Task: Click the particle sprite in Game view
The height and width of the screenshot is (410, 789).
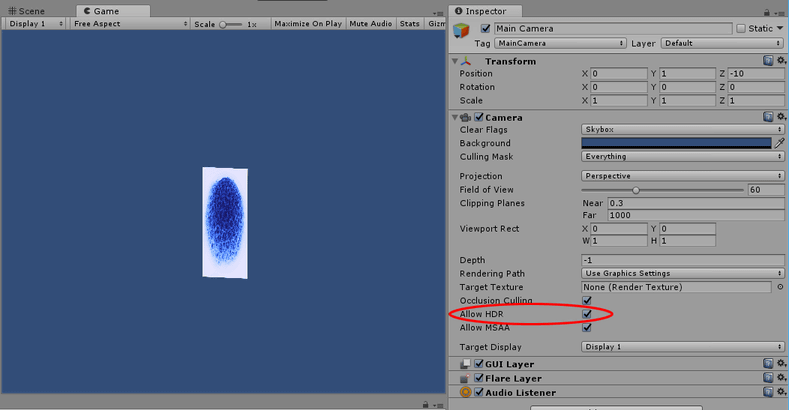Action: click(225, 222)
